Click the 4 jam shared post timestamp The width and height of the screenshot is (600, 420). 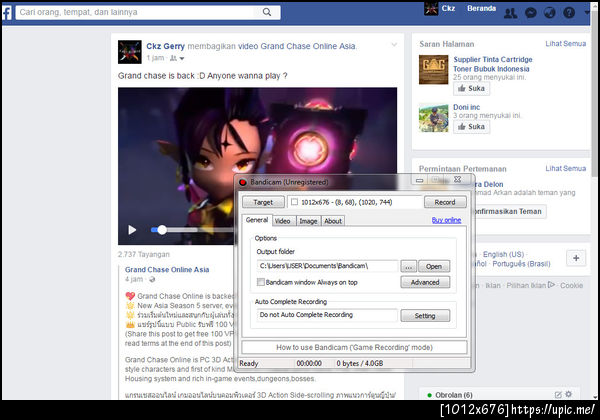click(134, 279)
